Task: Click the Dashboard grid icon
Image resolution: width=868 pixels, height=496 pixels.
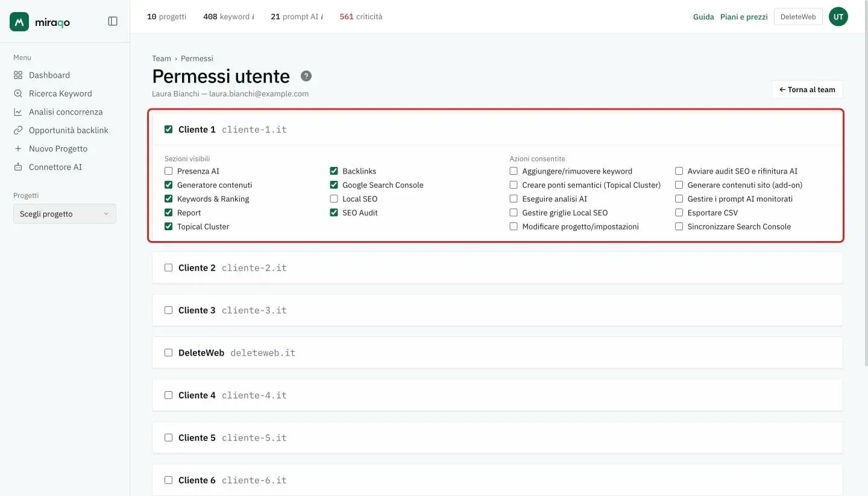Action: pyautogui.click(x=18, y=75)
